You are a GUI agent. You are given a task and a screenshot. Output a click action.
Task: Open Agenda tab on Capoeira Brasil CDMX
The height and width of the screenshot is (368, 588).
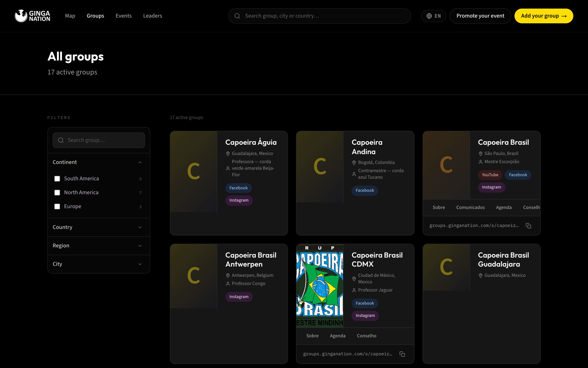tap(337, 336)
